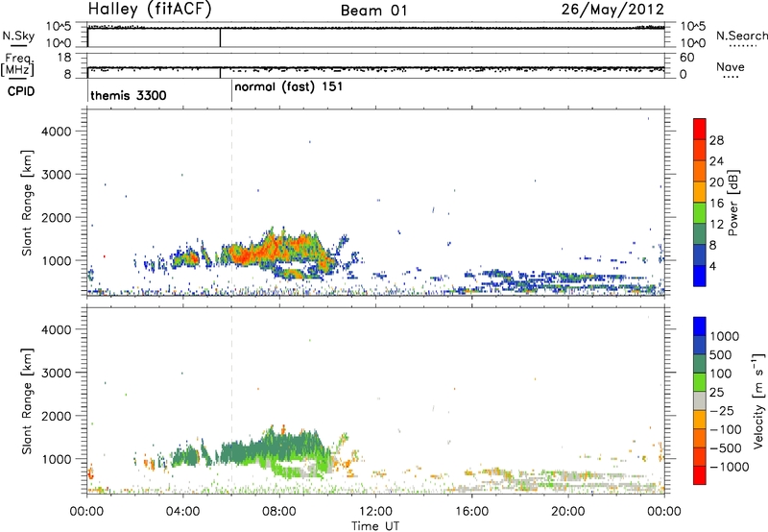This screenshot has height=532, width=768.
Task: Click the 'CPID' label
Action: (21, 91)
